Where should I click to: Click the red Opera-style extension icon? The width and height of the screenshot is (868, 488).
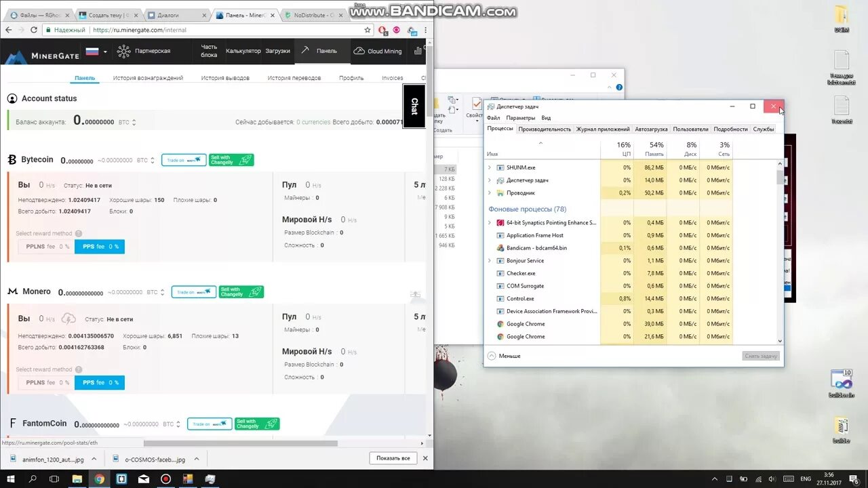[x=382, y=30]
